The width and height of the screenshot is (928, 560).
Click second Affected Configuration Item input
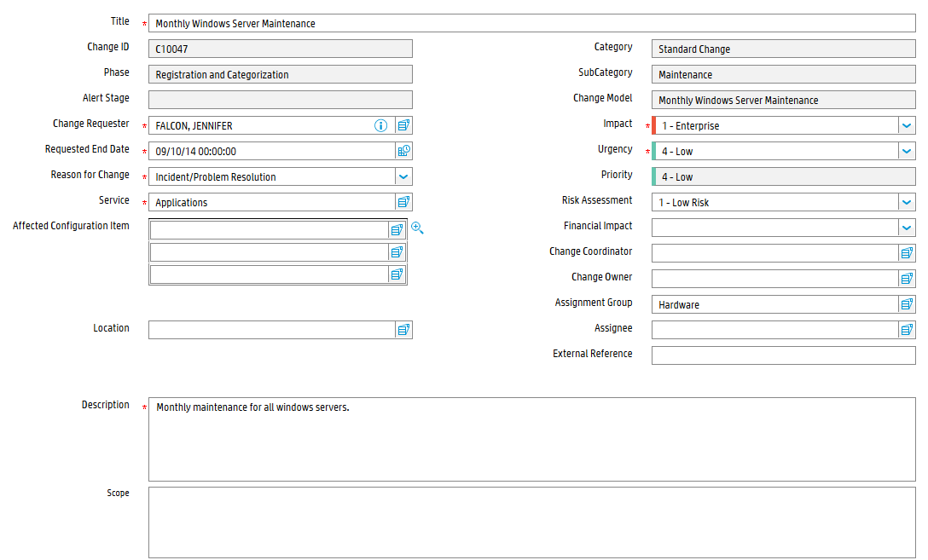coord(270,252)
